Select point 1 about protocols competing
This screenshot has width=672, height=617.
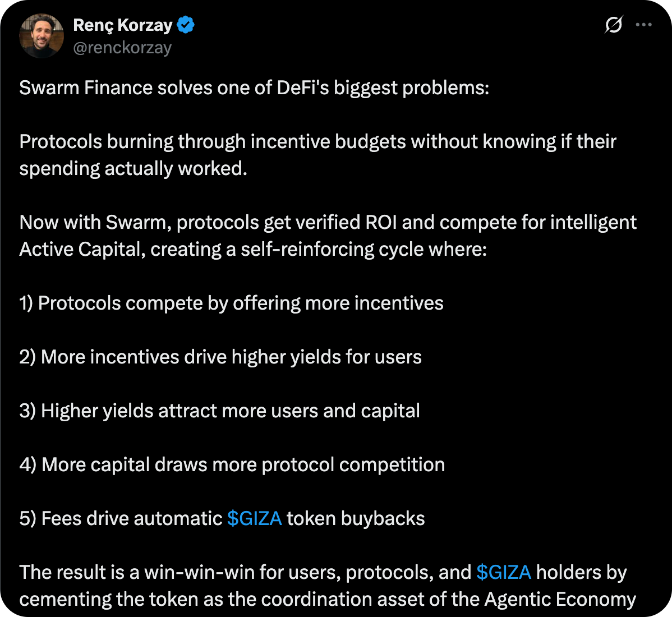click(231, 303)
